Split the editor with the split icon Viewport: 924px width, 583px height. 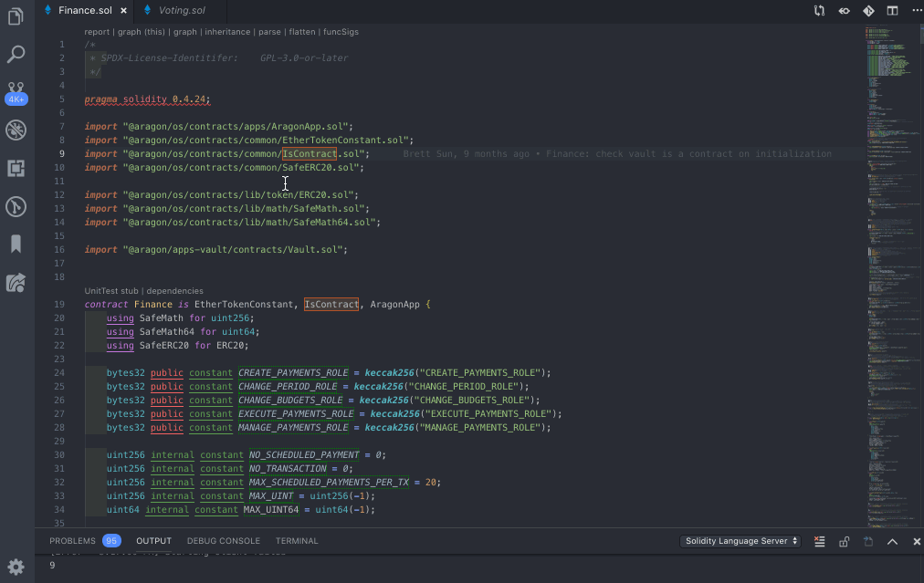coord(891,10)
